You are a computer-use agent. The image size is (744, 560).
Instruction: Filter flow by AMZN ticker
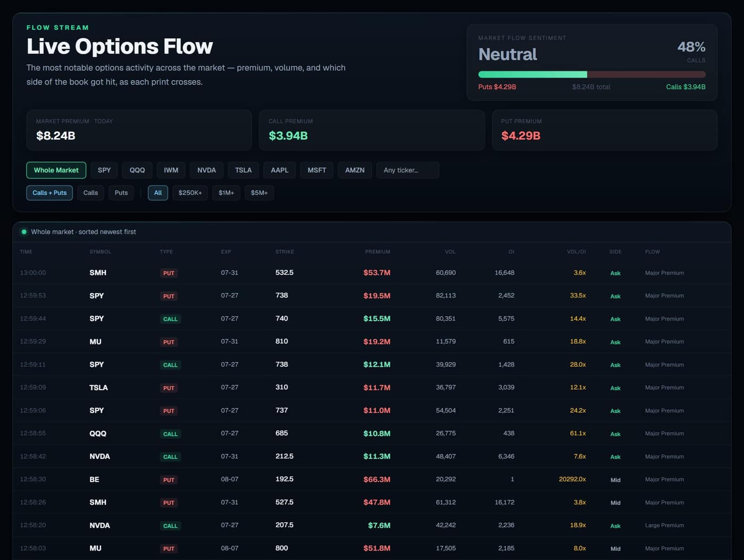pyautogui.click(x=355, y=170)
